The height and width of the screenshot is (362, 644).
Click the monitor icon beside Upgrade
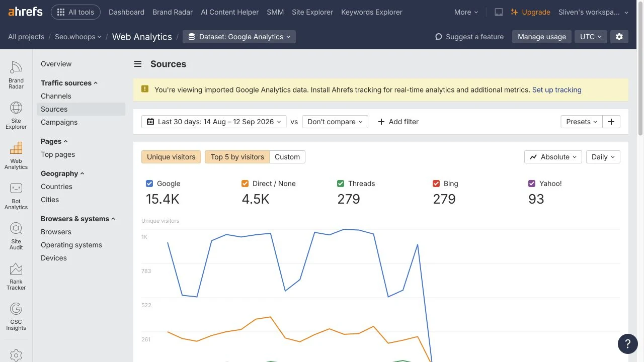coord(499,12)
